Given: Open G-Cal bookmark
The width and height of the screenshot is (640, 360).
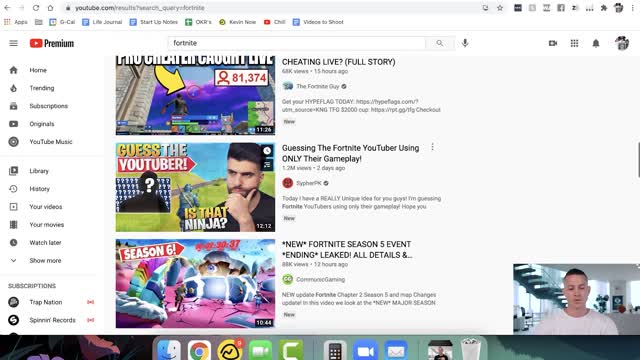Looking at the screenshot, I should [62, 22].
